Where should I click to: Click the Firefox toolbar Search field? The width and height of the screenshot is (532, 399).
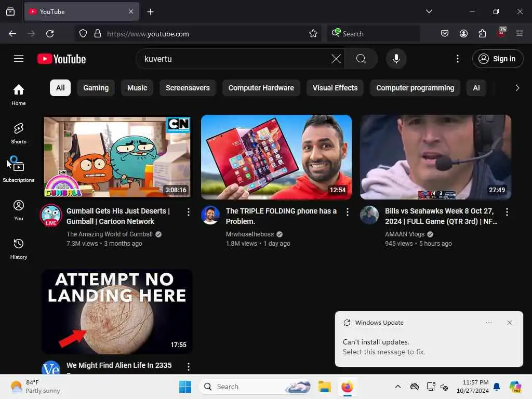click(x=373, y=34)
